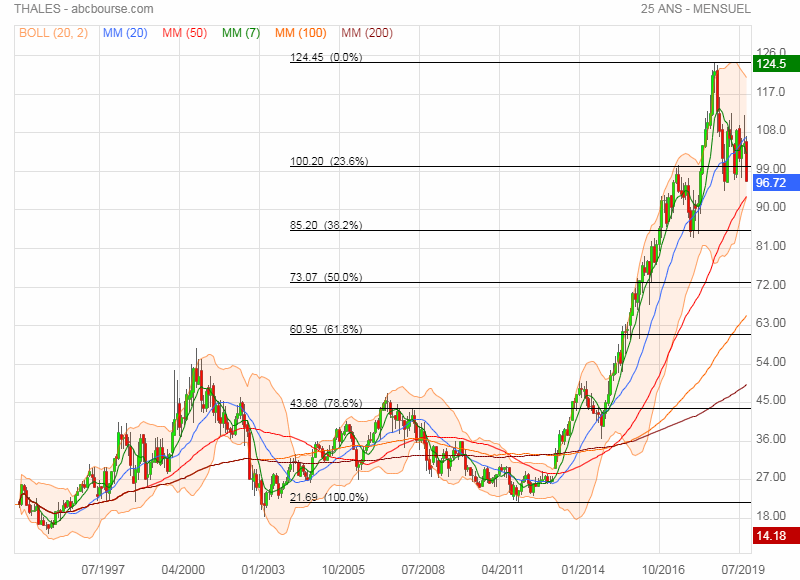This screenshot has height=580, width=800.
Task: Click the MM (20) legend label
Action: tap(125, 33)
